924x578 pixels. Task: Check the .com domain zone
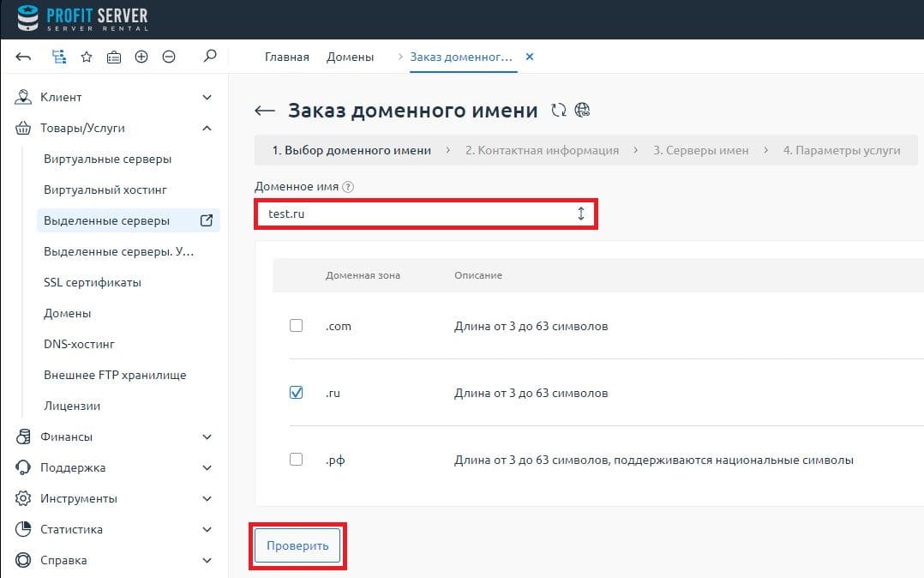296,326
